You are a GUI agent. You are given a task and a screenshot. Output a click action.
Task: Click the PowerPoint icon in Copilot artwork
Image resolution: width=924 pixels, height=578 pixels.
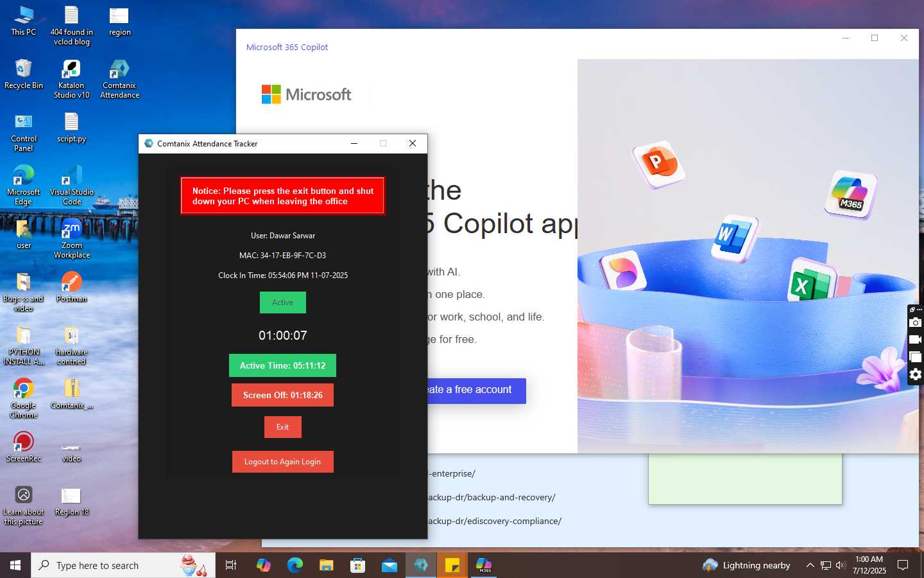[x=658, y=163]
